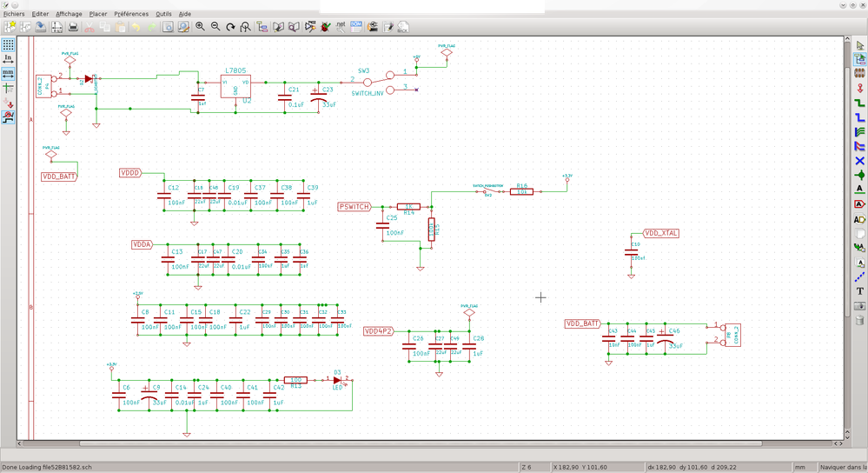
Task: Click the Zoom to fit icon
Action: click(x=245, y=27)
